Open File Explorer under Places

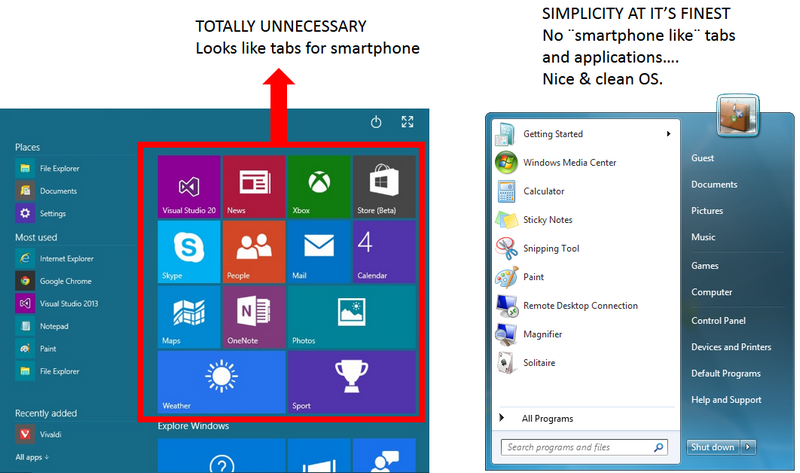click(x=47, y=168)
